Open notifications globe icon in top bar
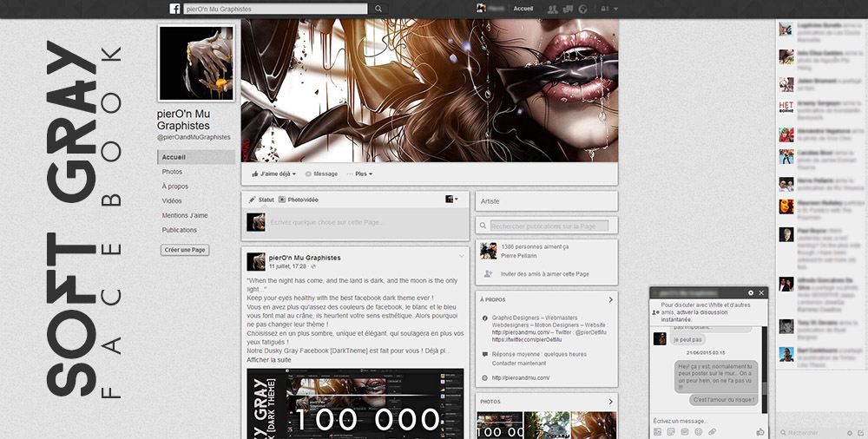This screenshot has width=868, height=439. click(x=582, y=9)
